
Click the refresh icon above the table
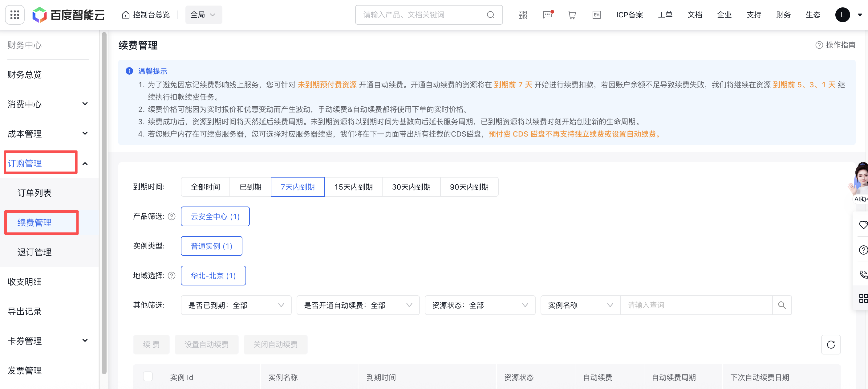pyautogui.click(x=831, y=345)
